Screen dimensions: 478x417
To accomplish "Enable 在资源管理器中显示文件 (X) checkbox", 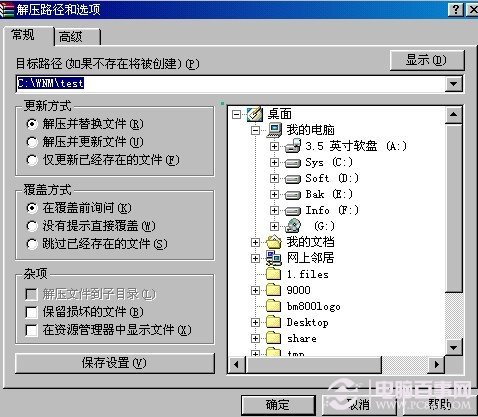I will (x=31, y=330).
